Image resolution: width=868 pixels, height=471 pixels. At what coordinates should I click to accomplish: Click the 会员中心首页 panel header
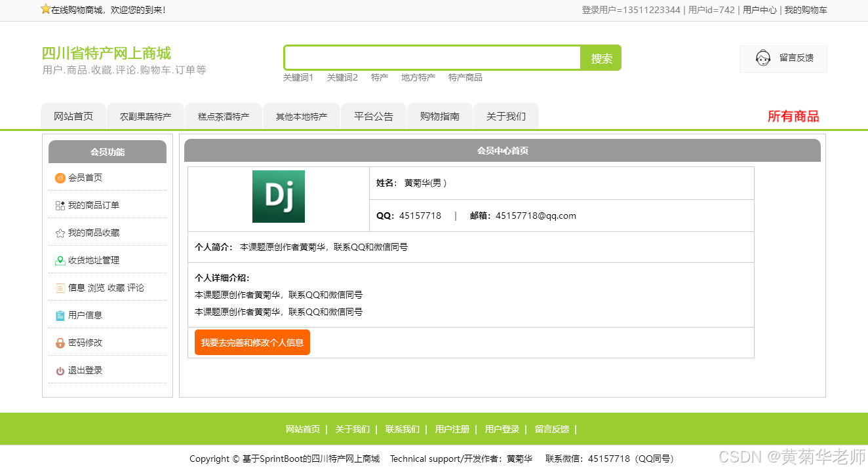[x=502, y=150]
